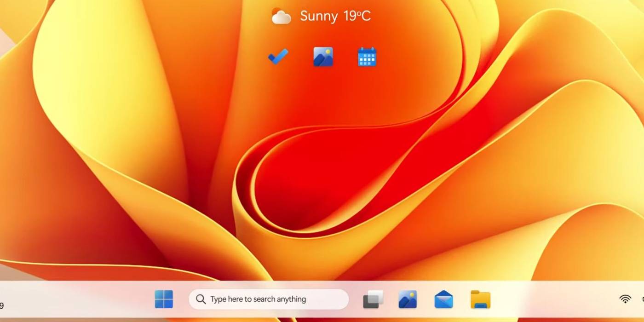Screen dimensions: 644x322
Task: Click the weather cloud icon
Action: (281, 17)
